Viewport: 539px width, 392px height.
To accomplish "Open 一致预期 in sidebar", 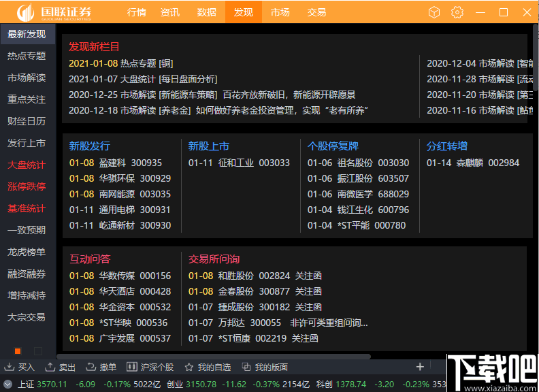I will pos(27,230).
